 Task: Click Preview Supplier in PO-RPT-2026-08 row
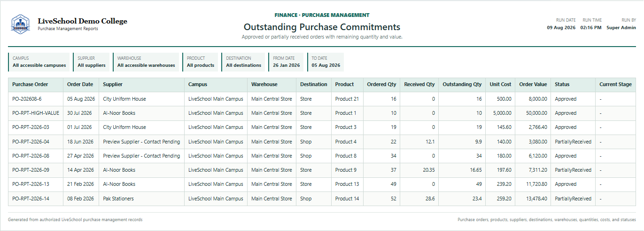(141, 156)
